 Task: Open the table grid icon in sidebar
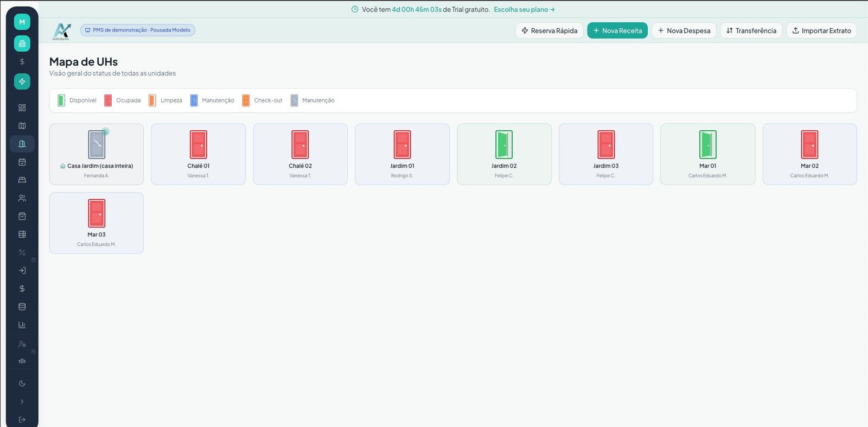[22, 234]
